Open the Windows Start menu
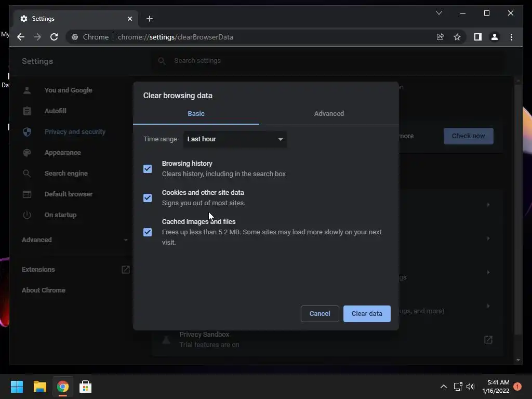Image resolution: width=532 pixels, height=399 pixels. point(17,387)
